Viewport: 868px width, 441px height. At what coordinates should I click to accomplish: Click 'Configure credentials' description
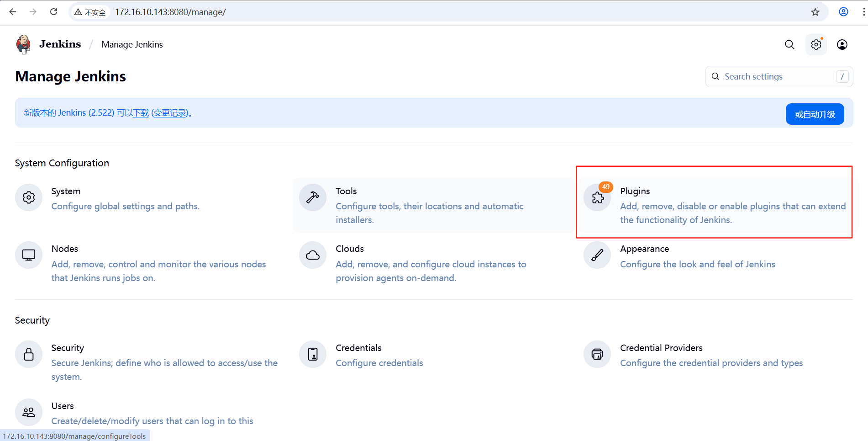pos(379,363)
